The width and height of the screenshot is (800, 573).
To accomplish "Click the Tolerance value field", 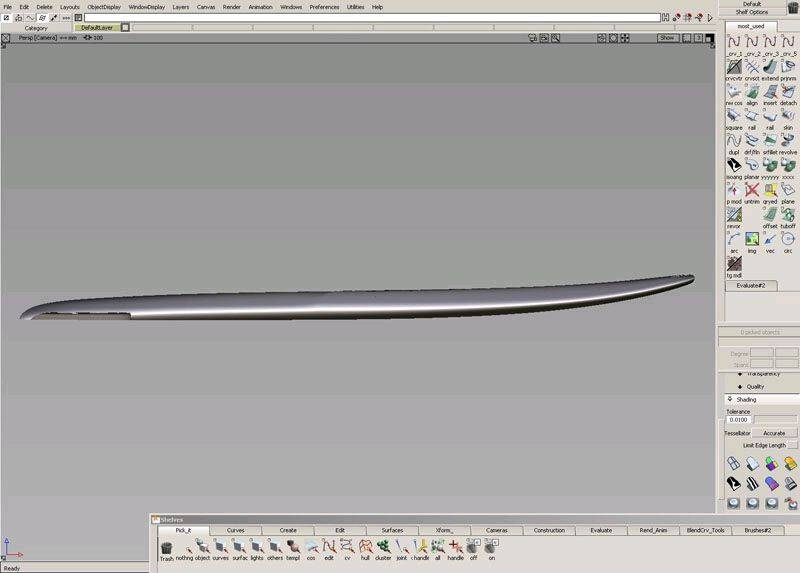I will [x=739, y=420].
